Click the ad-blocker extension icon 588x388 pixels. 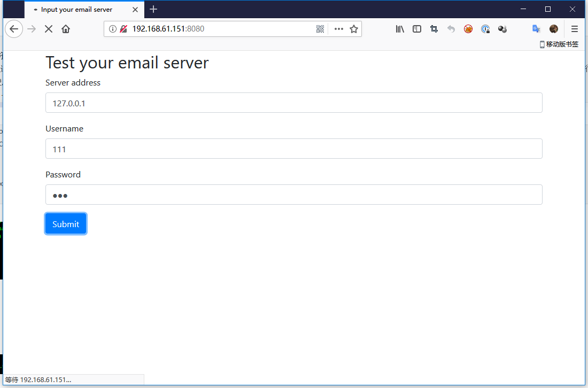[x=468, y=29]
